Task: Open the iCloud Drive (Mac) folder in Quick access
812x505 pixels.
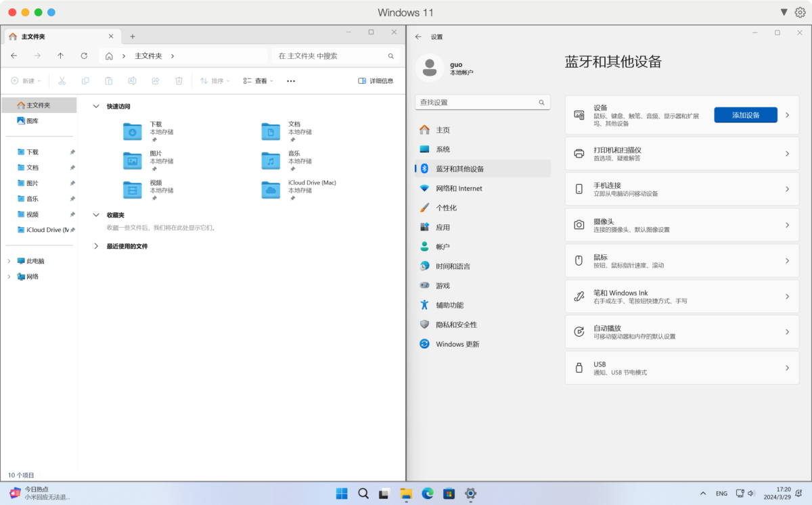Action: tap(298, 190)
